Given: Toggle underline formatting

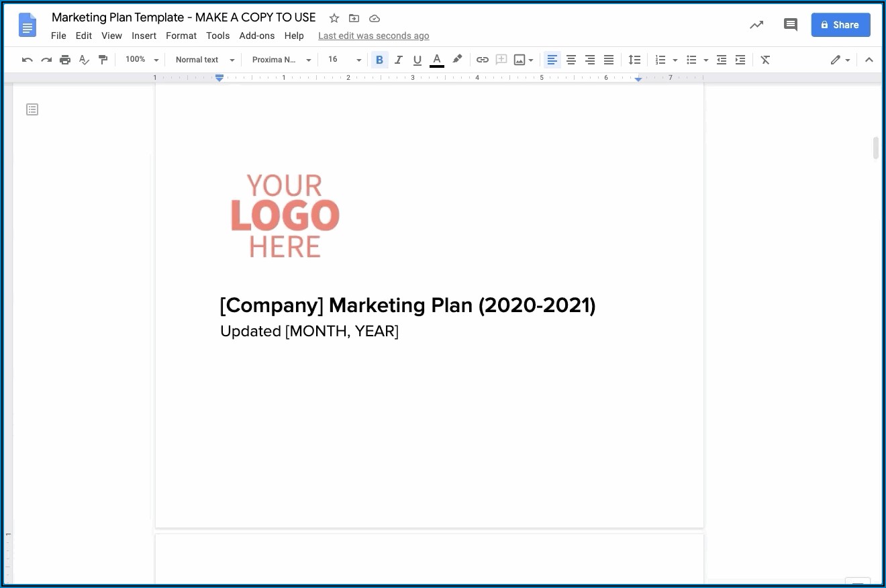Looking at the screenshot, I should tap(417, 60).
